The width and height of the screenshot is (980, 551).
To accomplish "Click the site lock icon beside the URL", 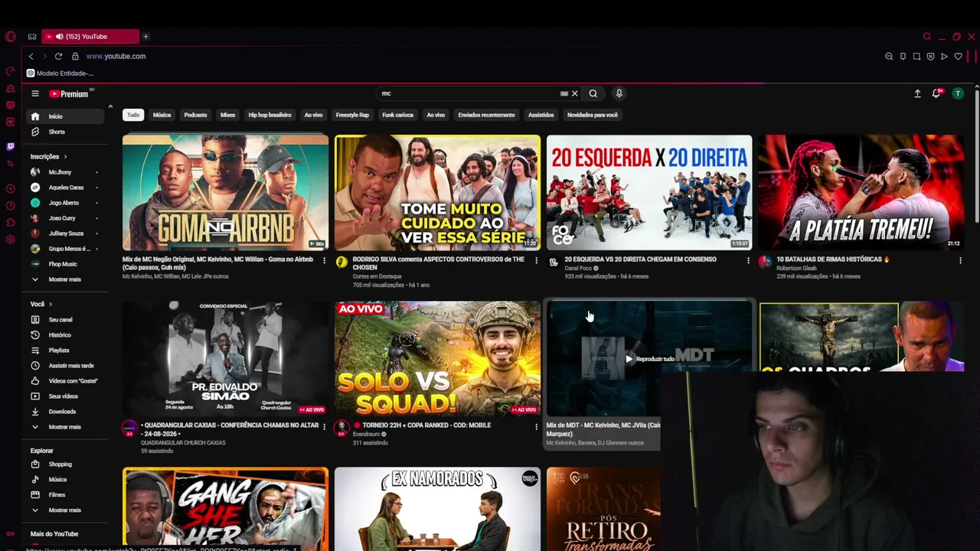I will click(75, 57).
